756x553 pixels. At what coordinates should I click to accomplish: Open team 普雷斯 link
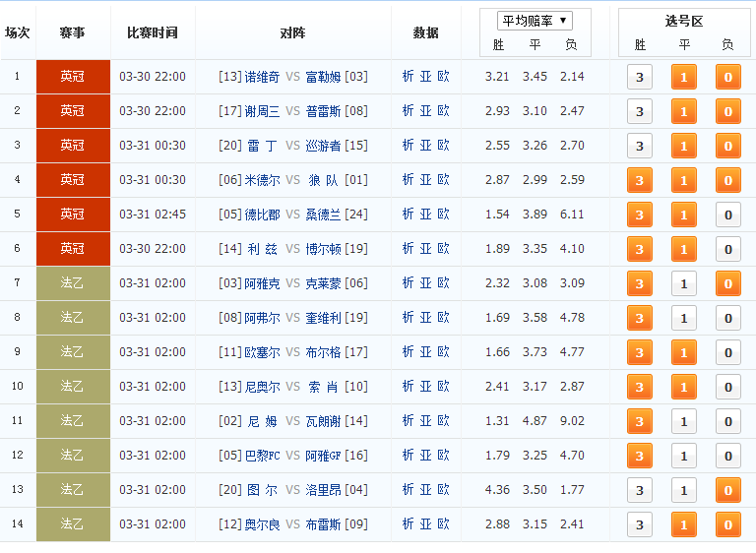pyautogui.click(x=323, y=111)
